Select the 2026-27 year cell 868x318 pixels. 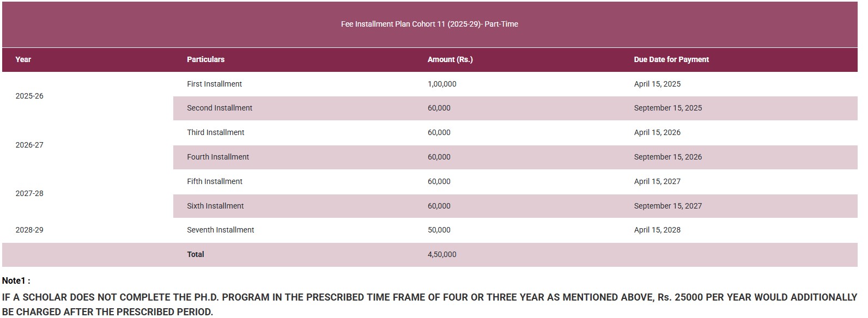[x=29, y=145]
